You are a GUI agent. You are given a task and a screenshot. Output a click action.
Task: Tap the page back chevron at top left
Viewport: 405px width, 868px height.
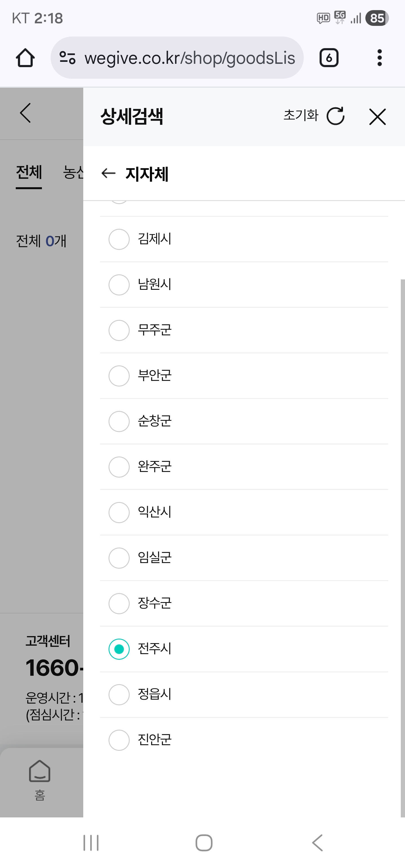(x=26, y=113)
